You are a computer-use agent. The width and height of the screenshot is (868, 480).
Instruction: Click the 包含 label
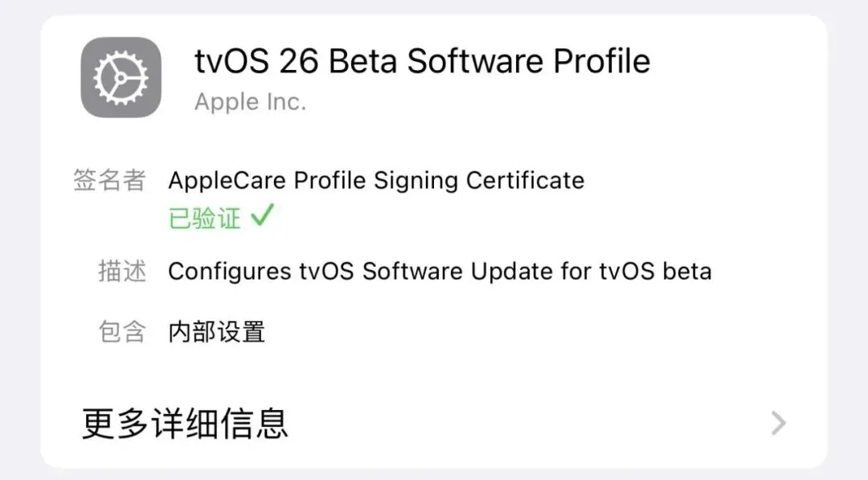[121, 330]
